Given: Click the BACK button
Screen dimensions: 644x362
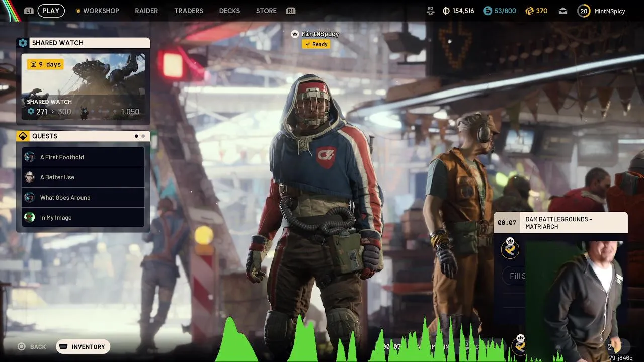Looking at the screenshot, I should 38,347.
